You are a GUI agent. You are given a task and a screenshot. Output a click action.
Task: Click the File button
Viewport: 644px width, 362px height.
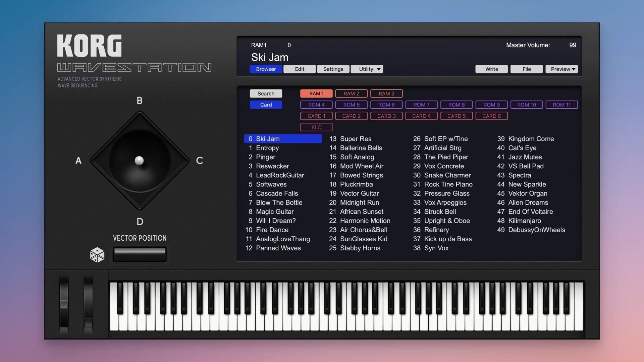tap(526, 69)
